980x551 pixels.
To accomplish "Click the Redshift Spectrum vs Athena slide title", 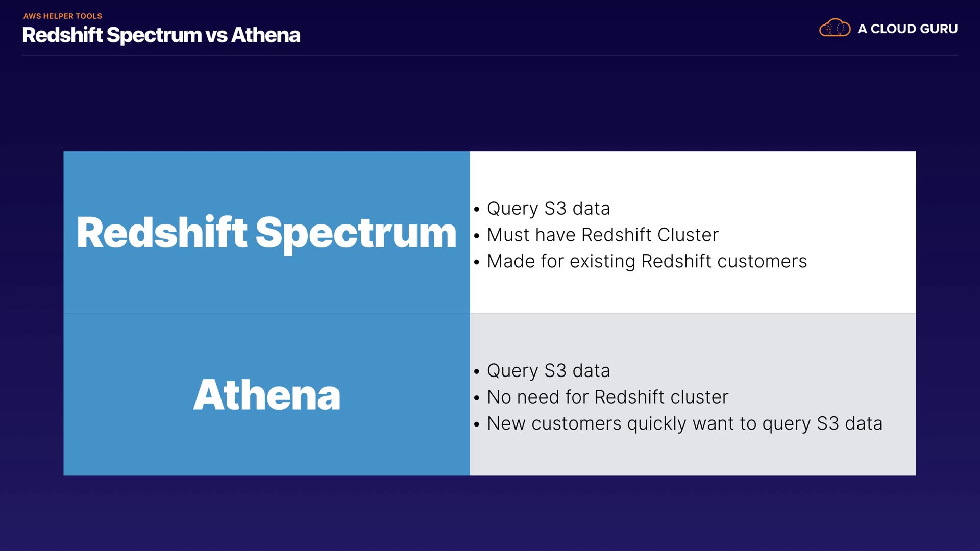I will point(161,35).
